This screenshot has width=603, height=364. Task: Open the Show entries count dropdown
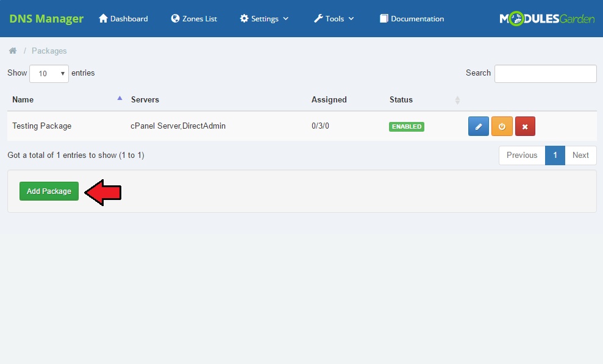tap(49, 73)
